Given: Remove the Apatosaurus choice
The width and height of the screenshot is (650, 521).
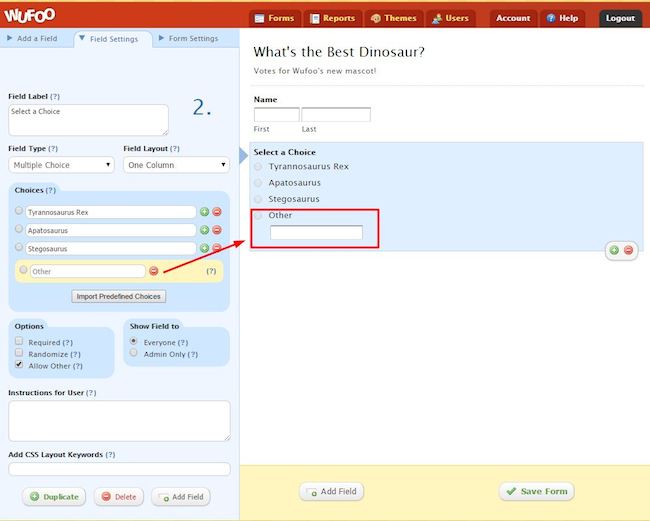Looking at the screenshot, I should tap(217, 230).
